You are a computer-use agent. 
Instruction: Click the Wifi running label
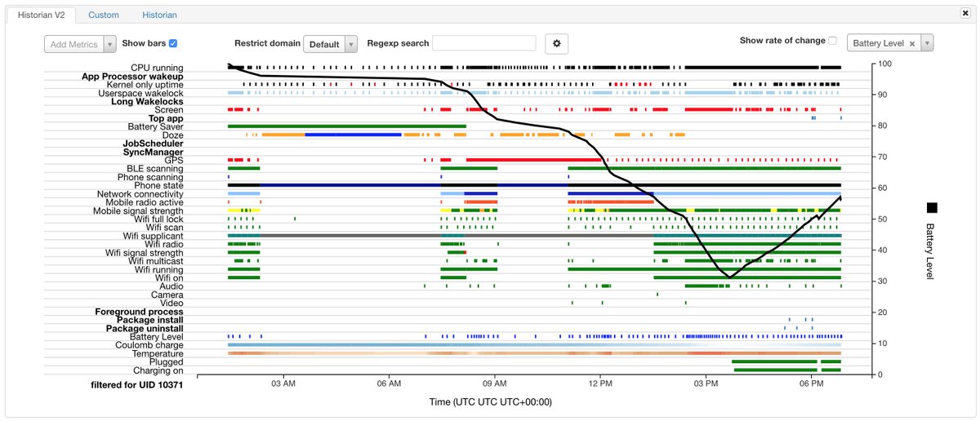click(159, 269)
